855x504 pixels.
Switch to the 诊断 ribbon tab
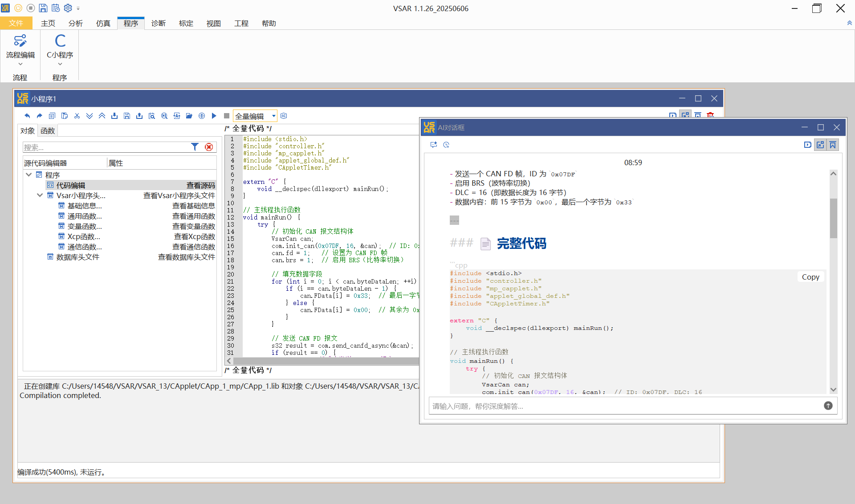click(x=159, y=23)
